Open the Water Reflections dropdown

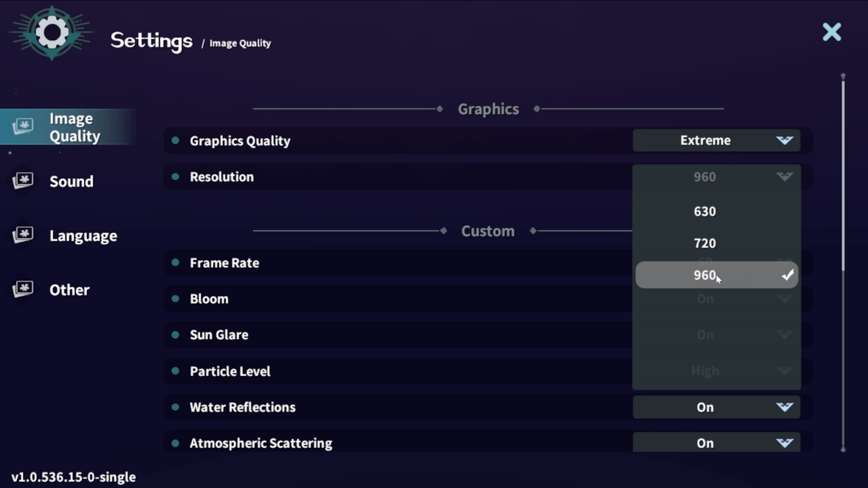[x=716, y=407]
